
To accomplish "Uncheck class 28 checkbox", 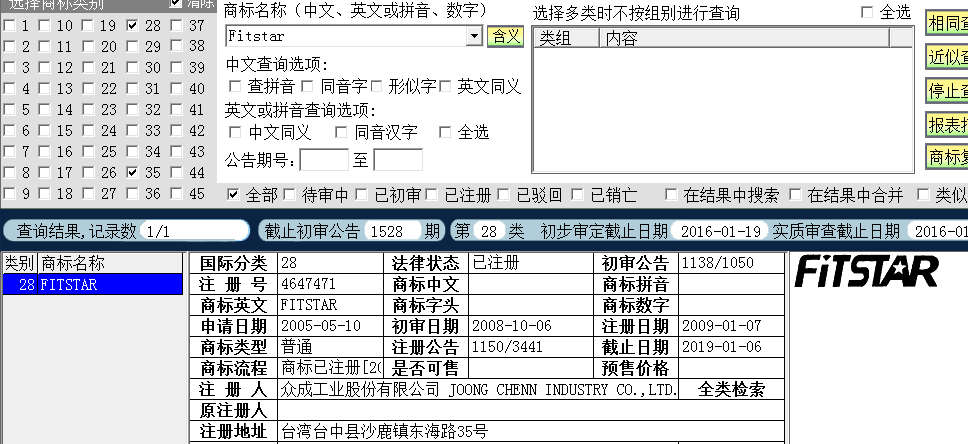I will (132, 25).
